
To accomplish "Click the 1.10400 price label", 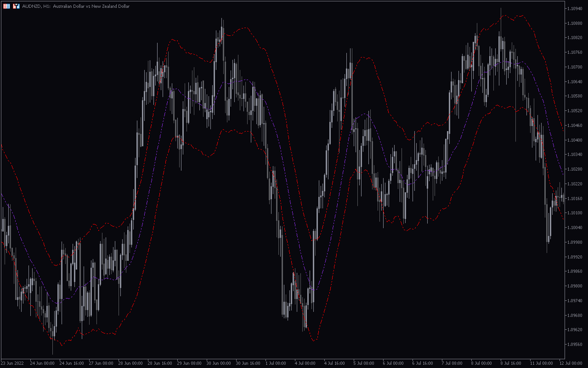I will click(x=575, y=140).
